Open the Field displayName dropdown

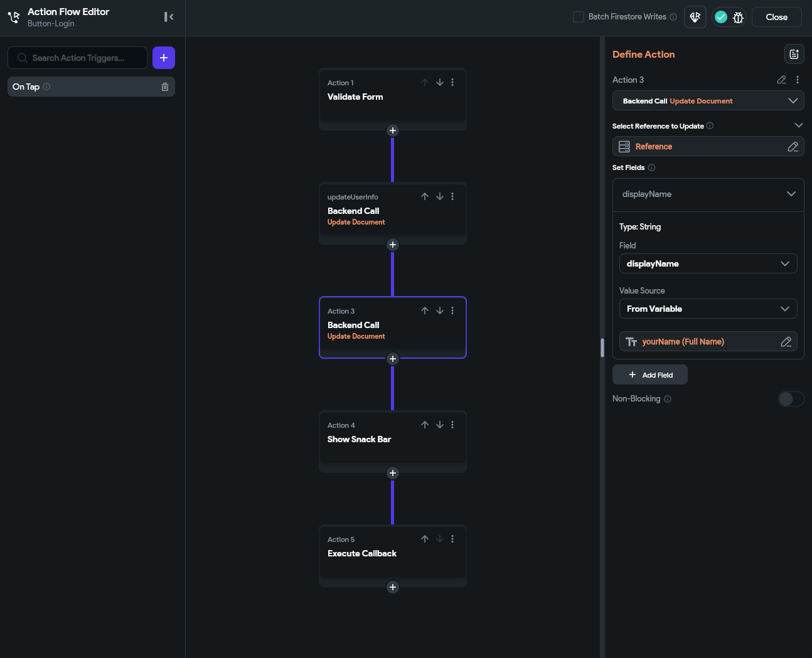click(x=708, y=263)
